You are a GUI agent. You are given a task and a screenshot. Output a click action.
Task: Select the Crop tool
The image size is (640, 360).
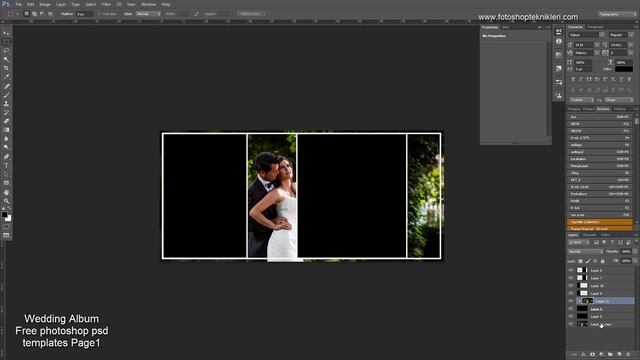coord(6,68)
